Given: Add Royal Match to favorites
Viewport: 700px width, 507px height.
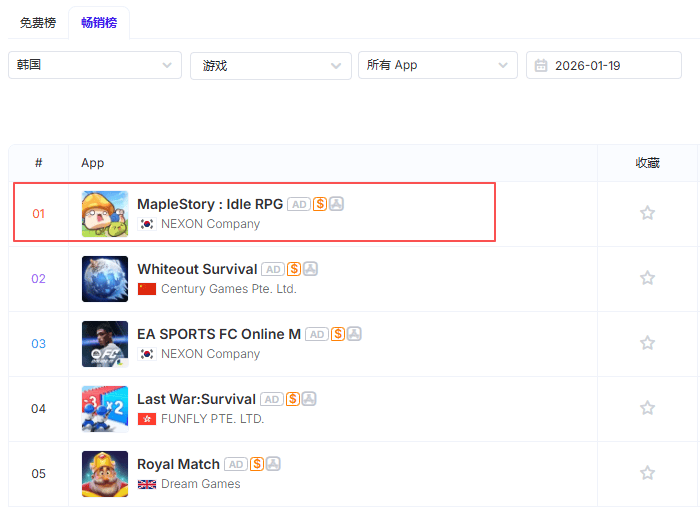Looking at the screenshot, I should [x=647, y=473].
